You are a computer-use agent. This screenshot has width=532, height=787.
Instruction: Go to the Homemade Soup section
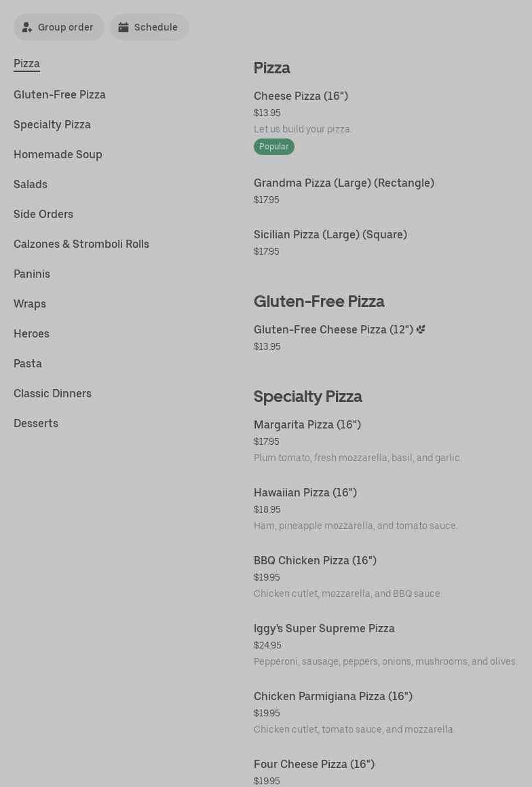click(58, 154)
